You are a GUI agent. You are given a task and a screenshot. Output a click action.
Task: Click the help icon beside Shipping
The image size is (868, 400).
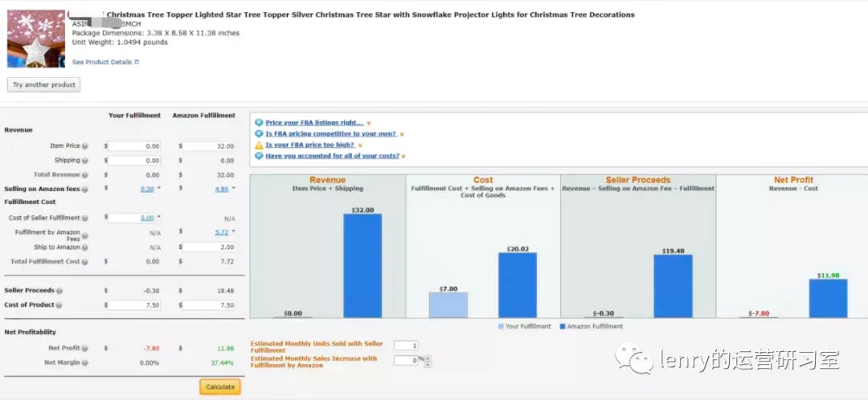pos(85,161)
